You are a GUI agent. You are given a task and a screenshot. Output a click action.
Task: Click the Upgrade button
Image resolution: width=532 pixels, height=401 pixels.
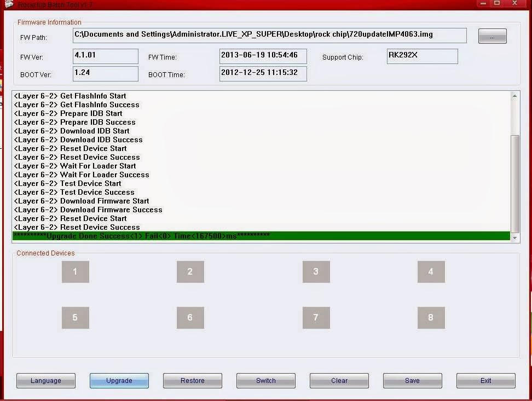(x=119, y=380)
